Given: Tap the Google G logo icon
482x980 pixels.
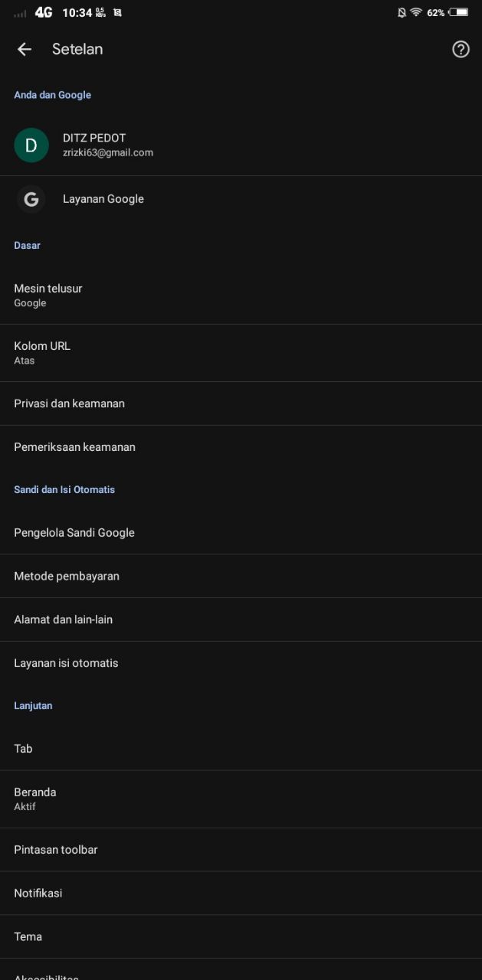Looking at the screenshot, I should (31, 199).
